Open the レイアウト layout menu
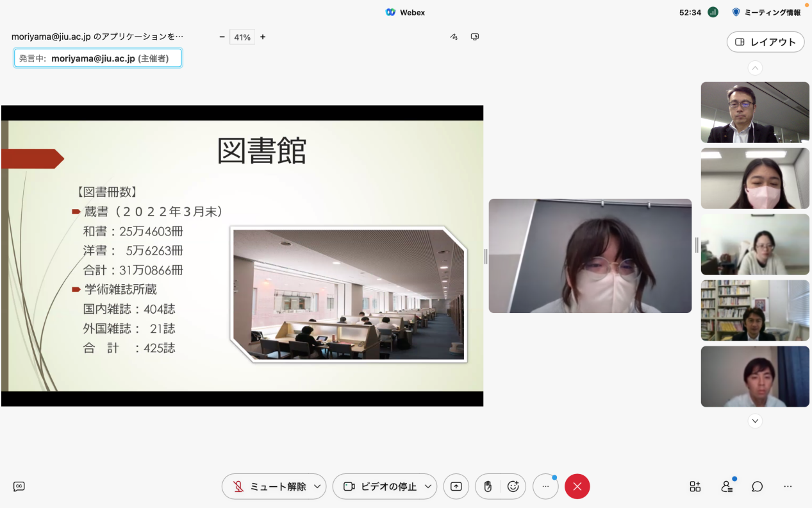The image size is (812, 508). 765,42
